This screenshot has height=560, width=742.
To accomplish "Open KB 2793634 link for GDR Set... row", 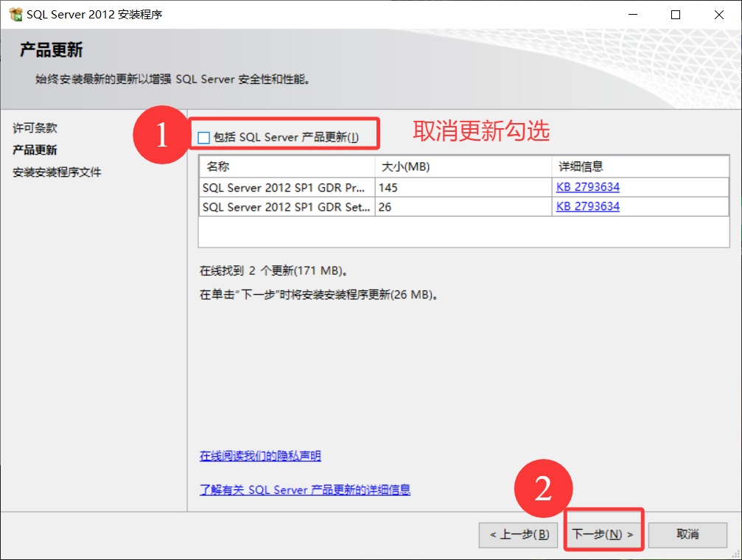I will point(588,206).
